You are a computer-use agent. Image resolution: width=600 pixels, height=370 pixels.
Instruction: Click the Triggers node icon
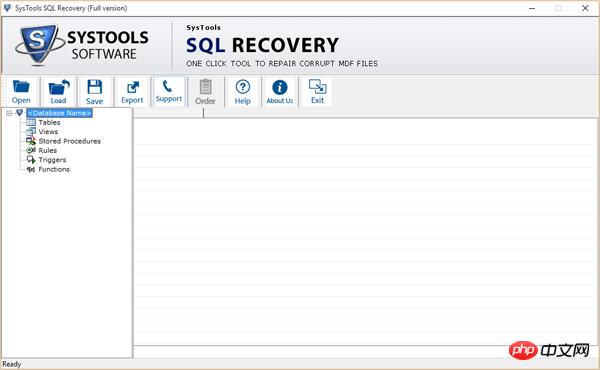pos(31,160)
